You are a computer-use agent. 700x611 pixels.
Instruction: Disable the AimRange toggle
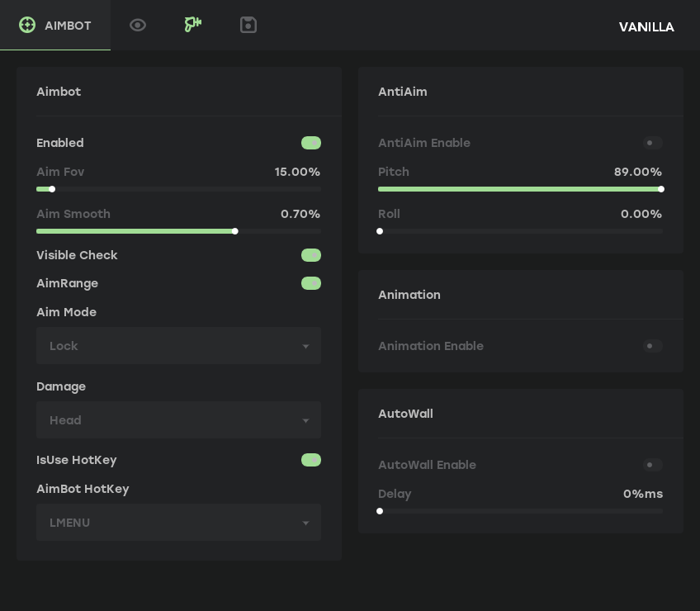(310, 283)
